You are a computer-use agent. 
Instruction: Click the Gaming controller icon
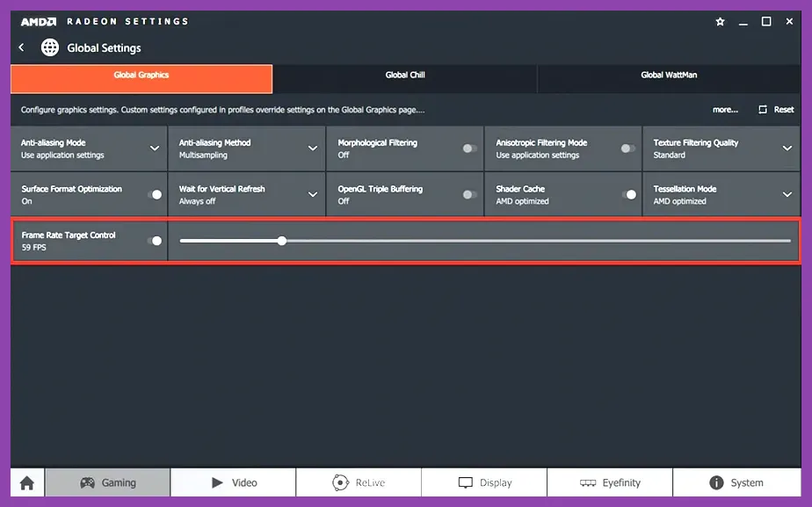pos(87,482)
